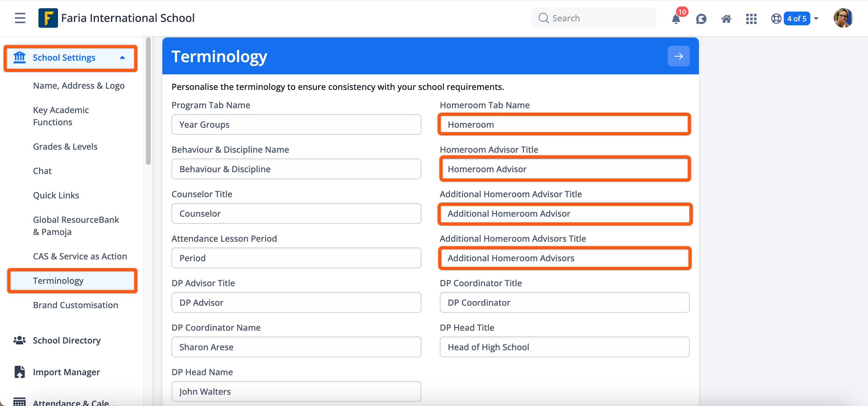The width and height of the screenshot is (868, 406).
Task: Click the Import Manager document icon
Action: 19,372
